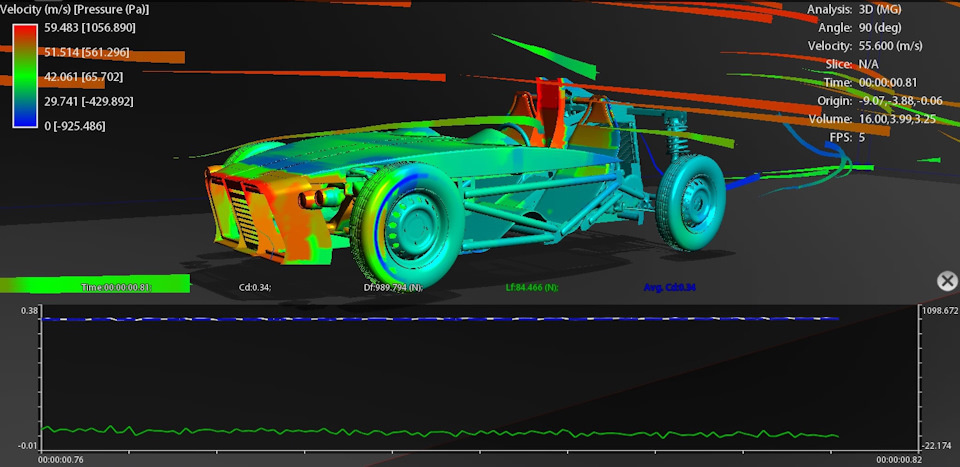Viewport: 960px width, 467px height.
Task: Click the Cd:0.34 plot legend label
Action: coord(255,287)
